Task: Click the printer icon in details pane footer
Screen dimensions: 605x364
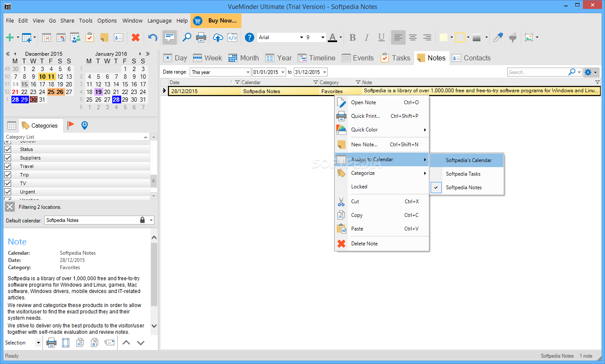Action: click(x=51, y=343)
